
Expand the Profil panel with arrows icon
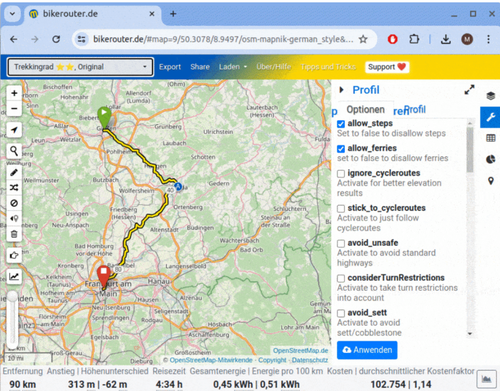pos(469,89)
